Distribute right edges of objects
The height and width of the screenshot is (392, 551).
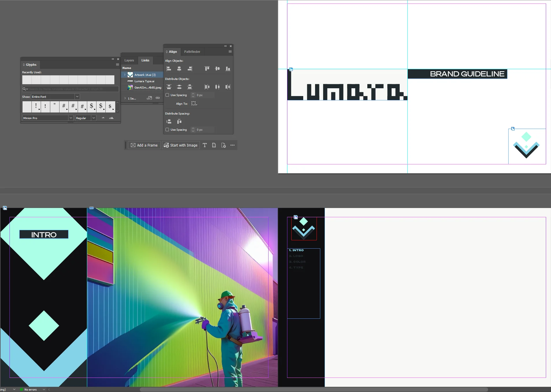[x=228, y=87]
